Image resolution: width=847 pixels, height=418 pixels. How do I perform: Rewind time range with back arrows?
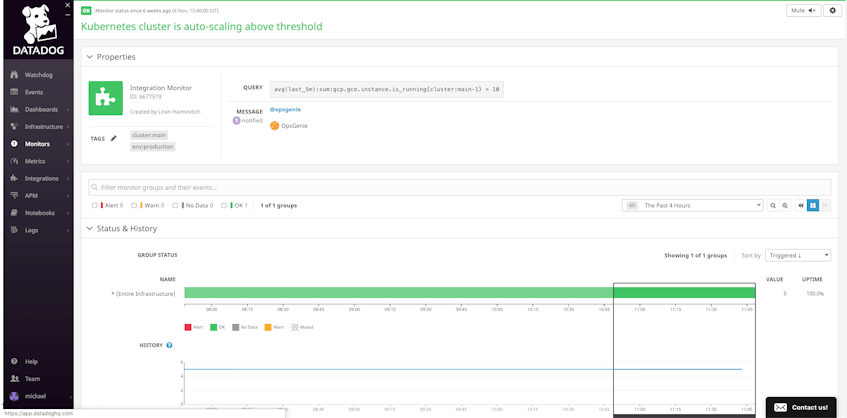pos(801,206)
